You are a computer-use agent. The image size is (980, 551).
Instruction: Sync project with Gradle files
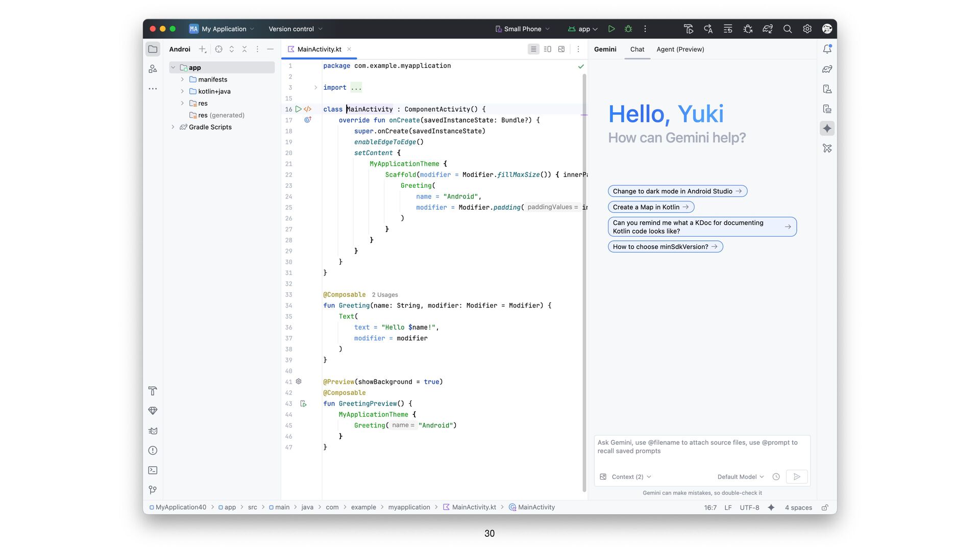coord(768,29)
